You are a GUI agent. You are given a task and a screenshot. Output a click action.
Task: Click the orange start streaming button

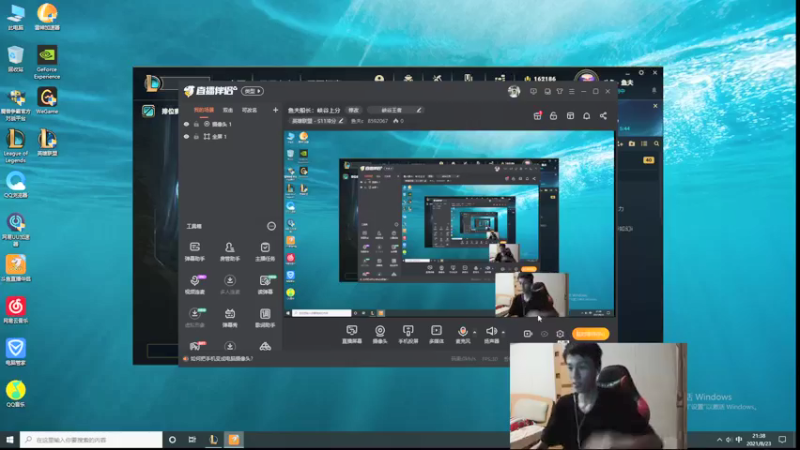(590, 334)
